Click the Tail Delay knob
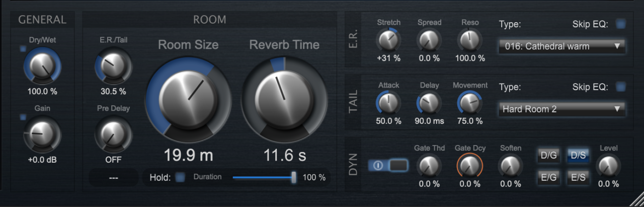The height and width of the screenshot is (207, 644). (x=429, y=103)
